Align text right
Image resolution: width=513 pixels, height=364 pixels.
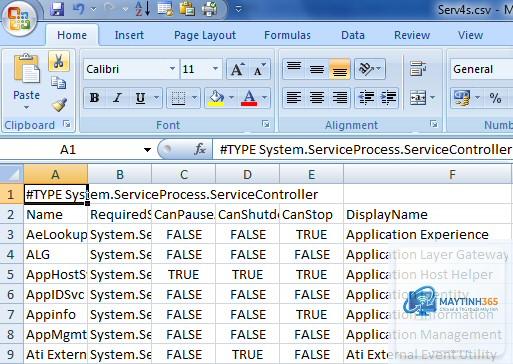point(339,98)
